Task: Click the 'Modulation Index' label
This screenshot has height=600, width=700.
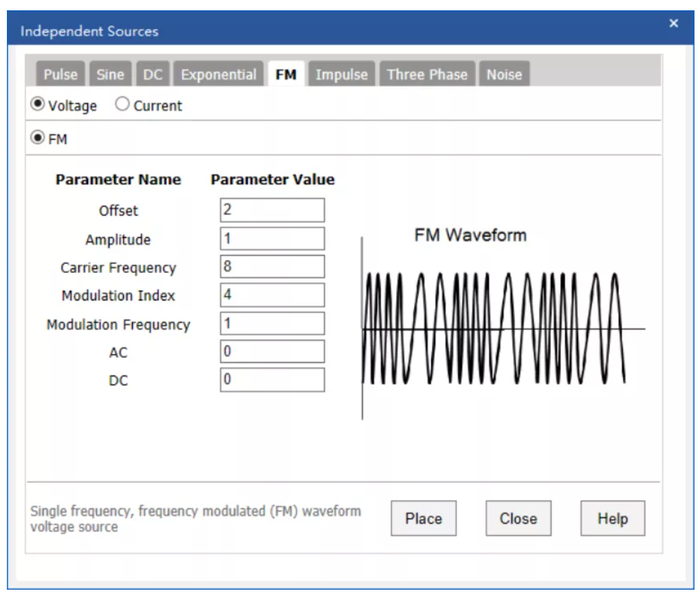Action: click(x=118, y=296)
